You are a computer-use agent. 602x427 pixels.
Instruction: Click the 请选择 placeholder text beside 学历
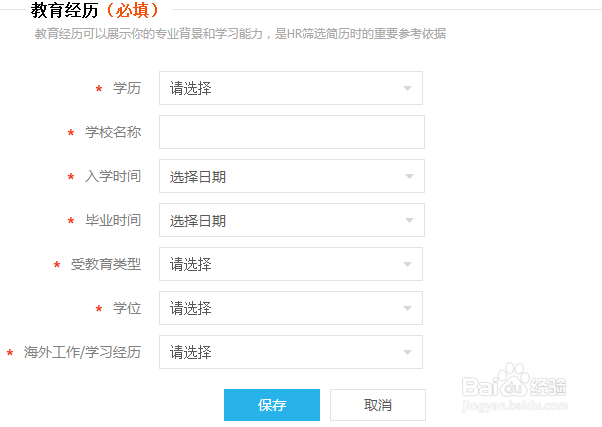191,89
